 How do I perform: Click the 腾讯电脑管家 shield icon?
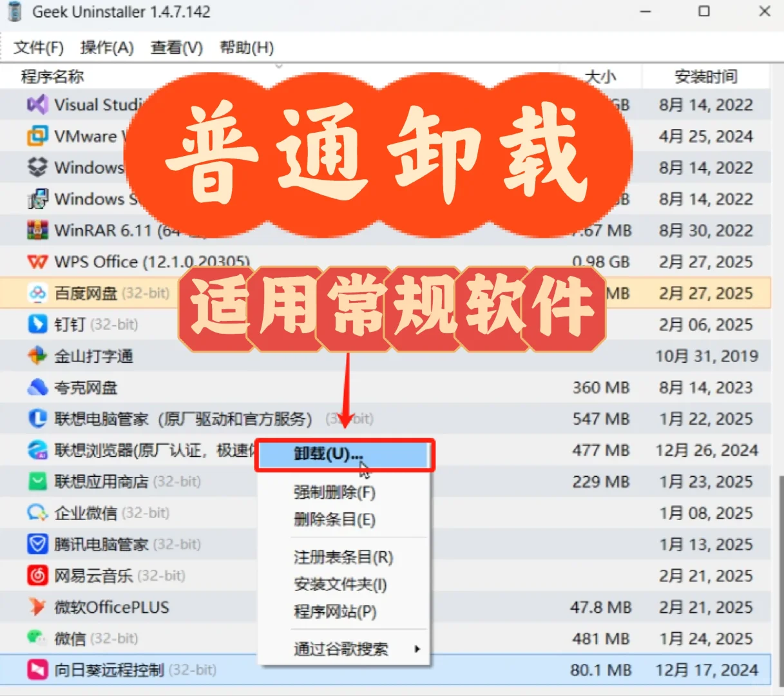tap(37, 544)
